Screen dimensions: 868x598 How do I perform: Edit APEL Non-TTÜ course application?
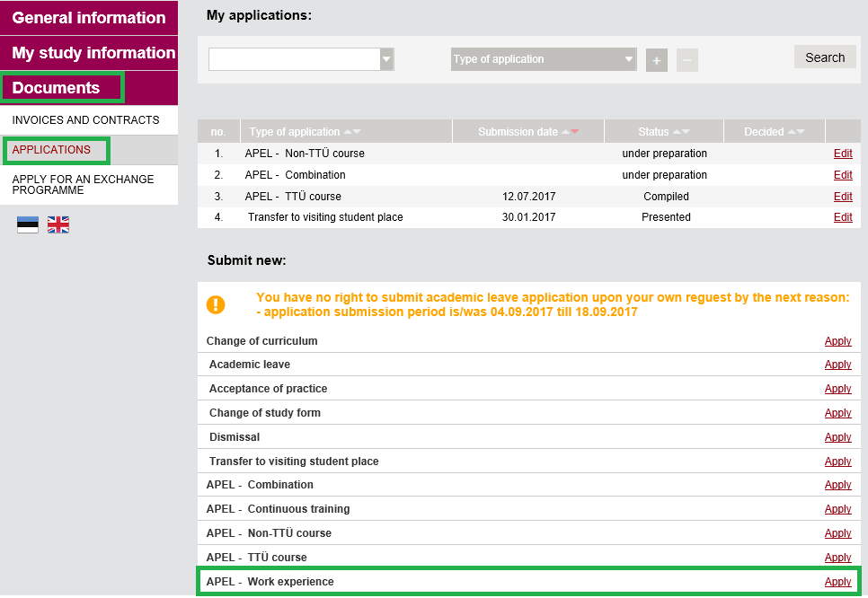pyautogui.click(x=843, y=154)
